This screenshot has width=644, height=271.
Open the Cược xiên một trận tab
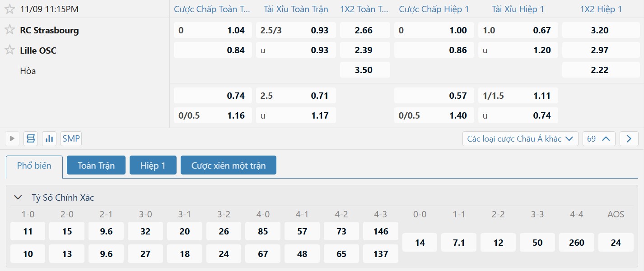(228, 165)
